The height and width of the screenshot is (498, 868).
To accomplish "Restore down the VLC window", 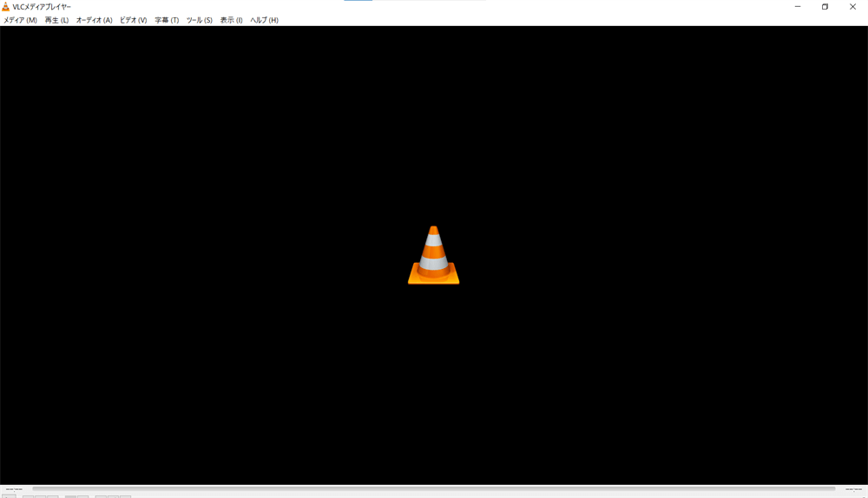I will click(825, 7).
